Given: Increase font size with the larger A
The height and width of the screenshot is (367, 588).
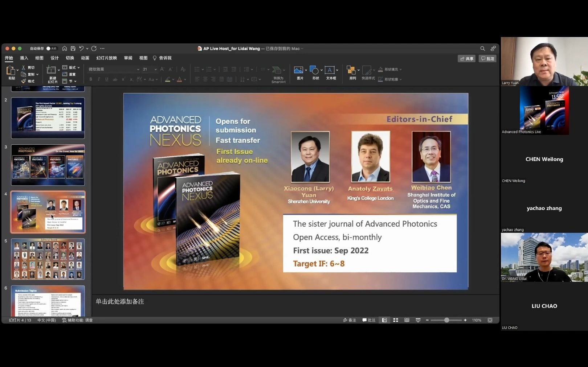Looking at the screenshot, I should click(x=162, y=69).
